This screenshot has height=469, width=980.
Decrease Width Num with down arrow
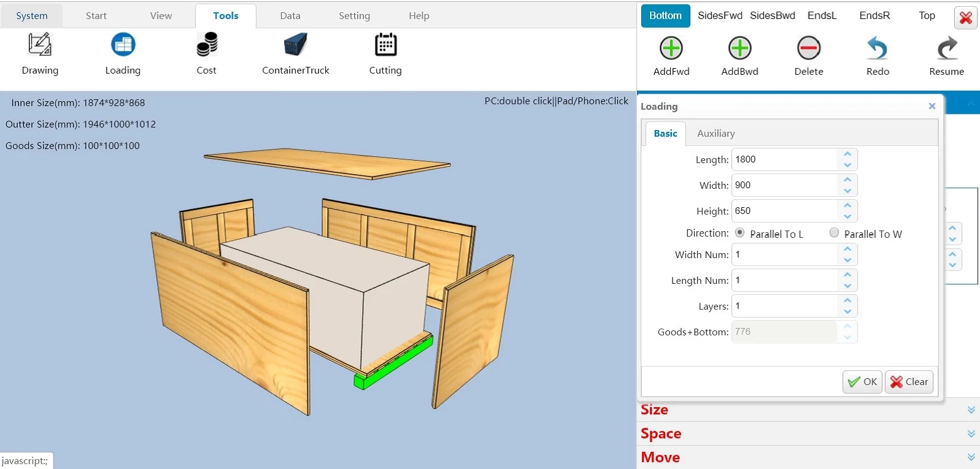coord(847,260)
